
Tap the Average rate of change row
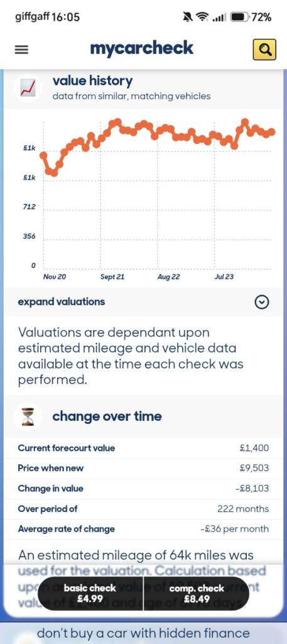143,529
